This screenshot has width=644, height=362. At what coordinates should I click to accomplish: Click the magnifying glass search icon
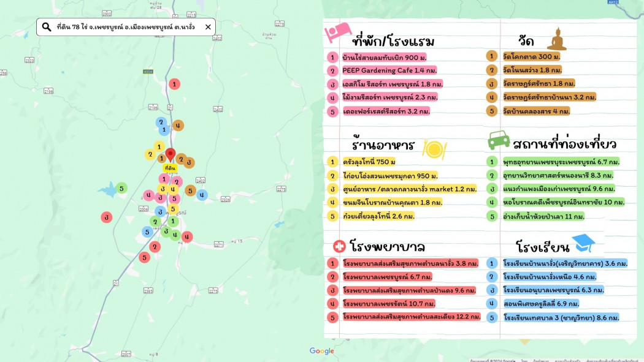coord(47,27)
